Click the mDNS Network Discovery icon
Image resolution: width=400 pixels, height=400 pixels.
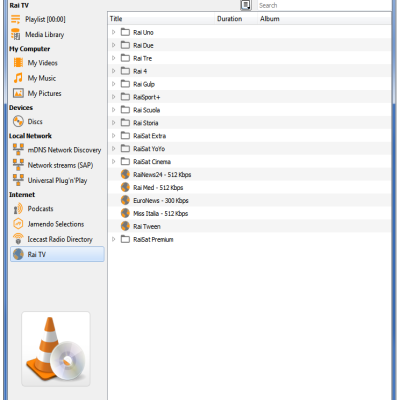pos(18,150)
